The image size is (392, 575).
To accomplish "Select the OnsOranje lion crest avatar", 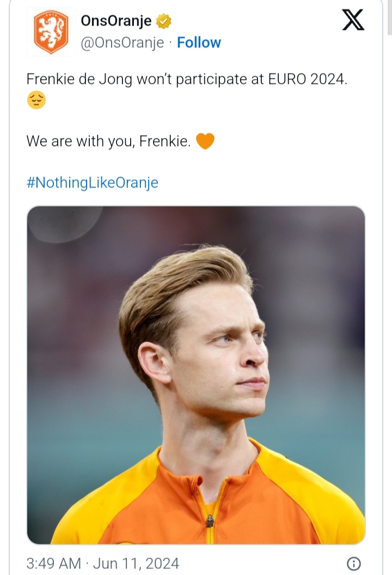I will coord(50,31).
